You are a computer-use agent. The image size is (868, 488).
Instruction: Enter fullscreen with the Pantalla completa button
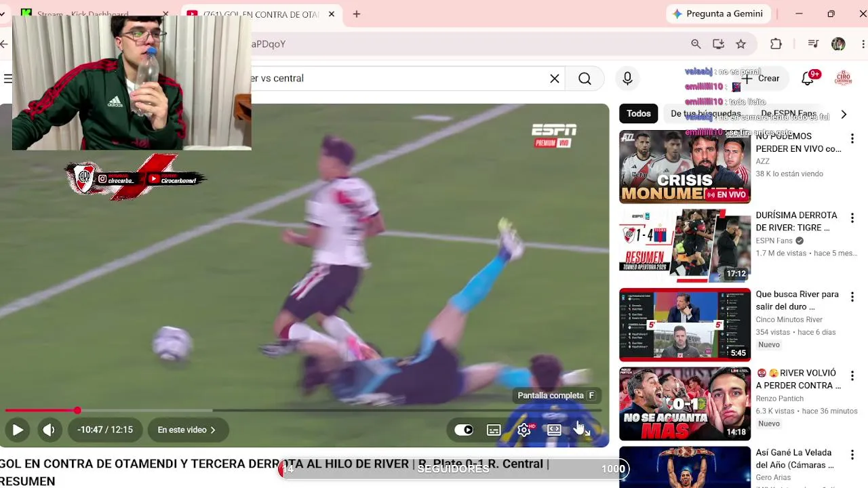(x=585, y=430)
